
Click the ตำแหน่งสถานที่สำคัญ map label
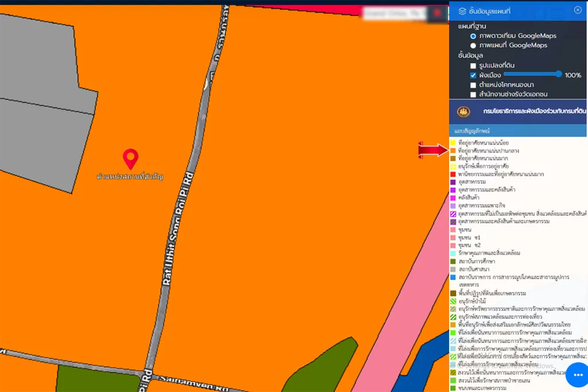130,177
